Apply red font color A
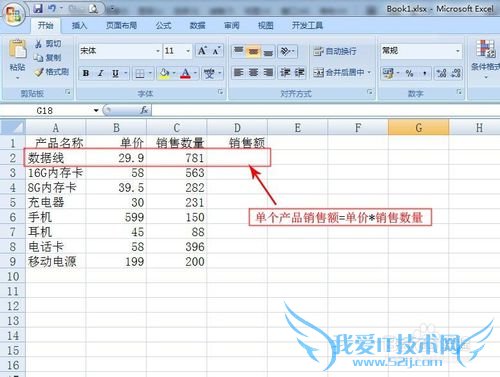Viewport: 500px width, 377px height. pyautogui.click(x=186, y=73)
